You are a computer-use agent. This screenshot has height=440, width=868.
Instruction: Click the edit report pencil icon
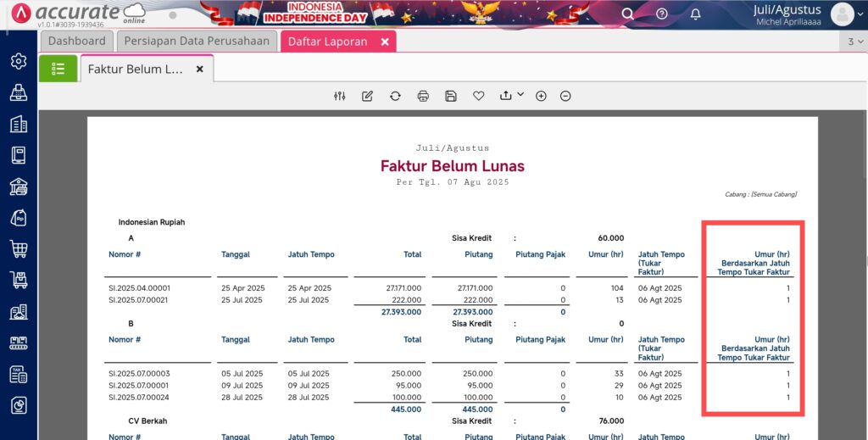coord(367,97)
